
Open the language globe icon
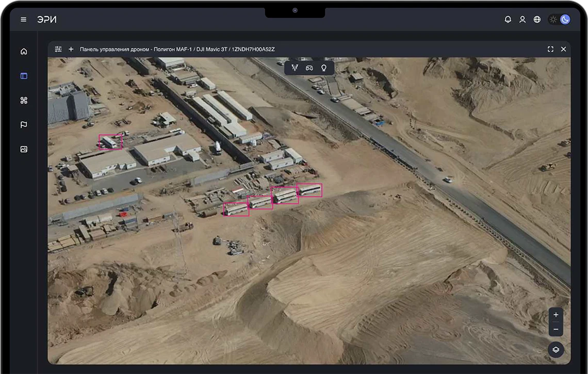pyautogui.click(x=537, y=20)
